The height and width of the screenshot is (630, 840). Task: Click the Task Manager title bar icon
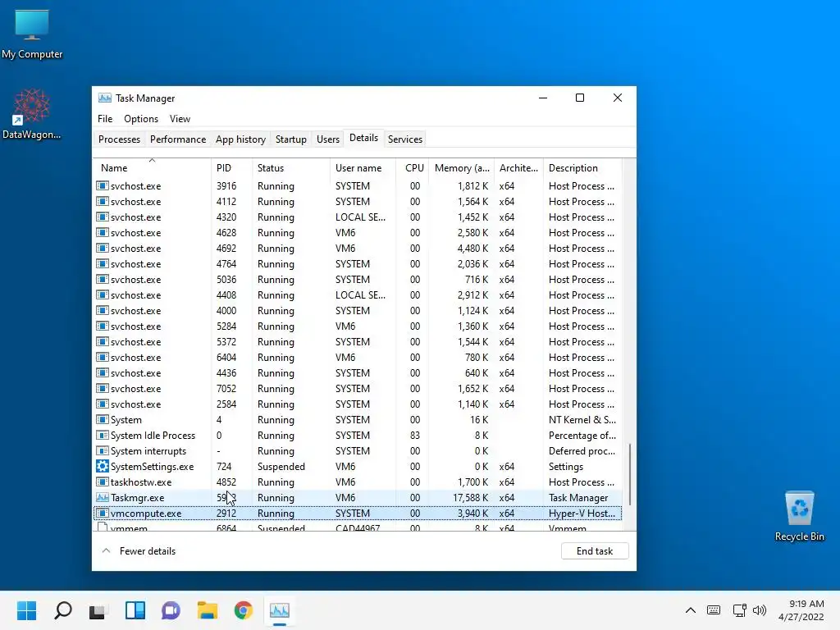[x=105, y=98]
